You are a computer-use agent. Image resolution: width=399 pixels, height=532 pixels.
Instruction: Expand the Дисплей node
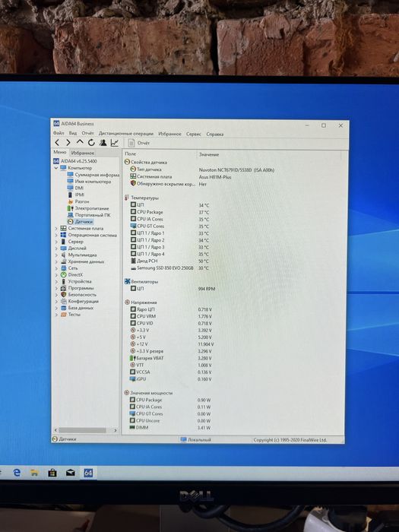click(56, 249)
